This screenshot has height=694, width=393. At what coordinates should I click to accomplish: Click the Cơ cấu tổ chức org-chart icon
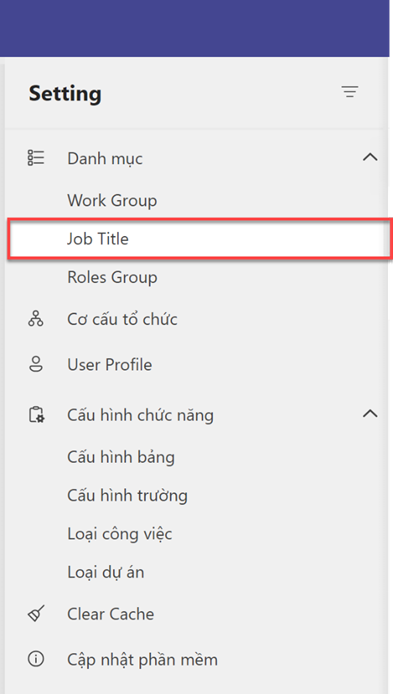(x=36, y=319)
